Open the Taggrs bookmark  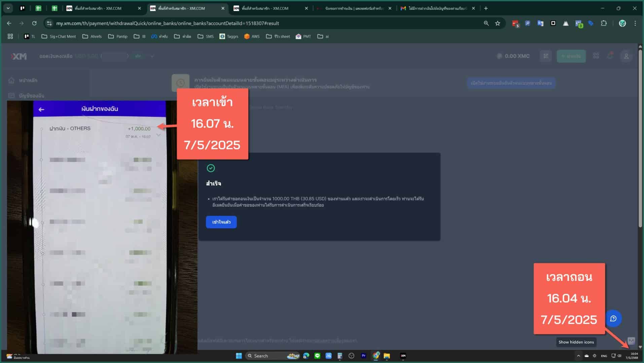pos(229,36)
